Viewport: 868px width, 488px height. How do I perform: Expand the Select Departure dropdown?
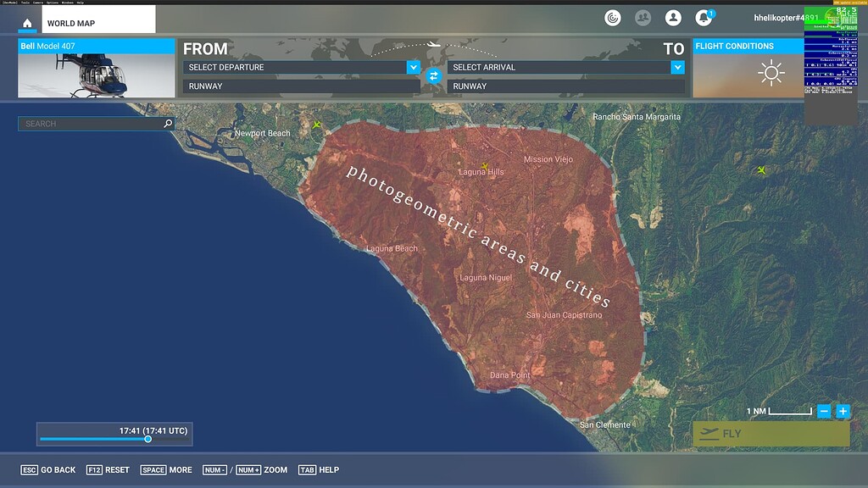(413, 67)
